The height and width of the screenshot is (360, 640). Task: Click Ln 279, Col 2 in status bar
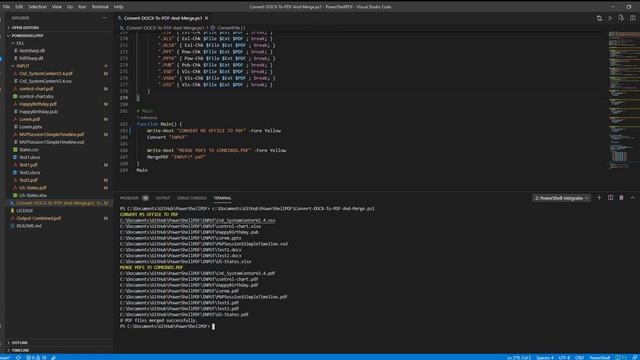tap(519, 357)
